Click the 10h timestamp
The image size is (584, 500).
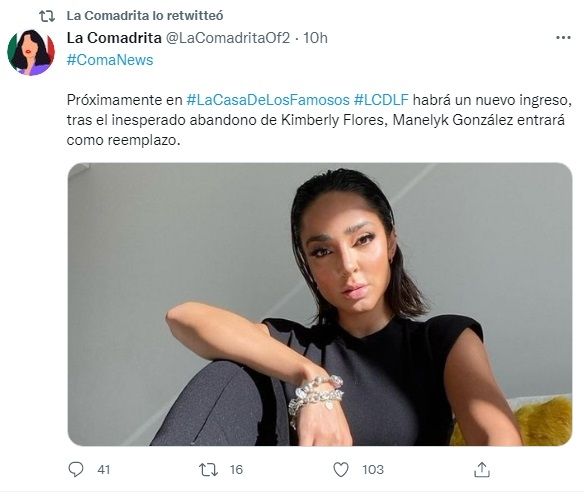point(315,38)
